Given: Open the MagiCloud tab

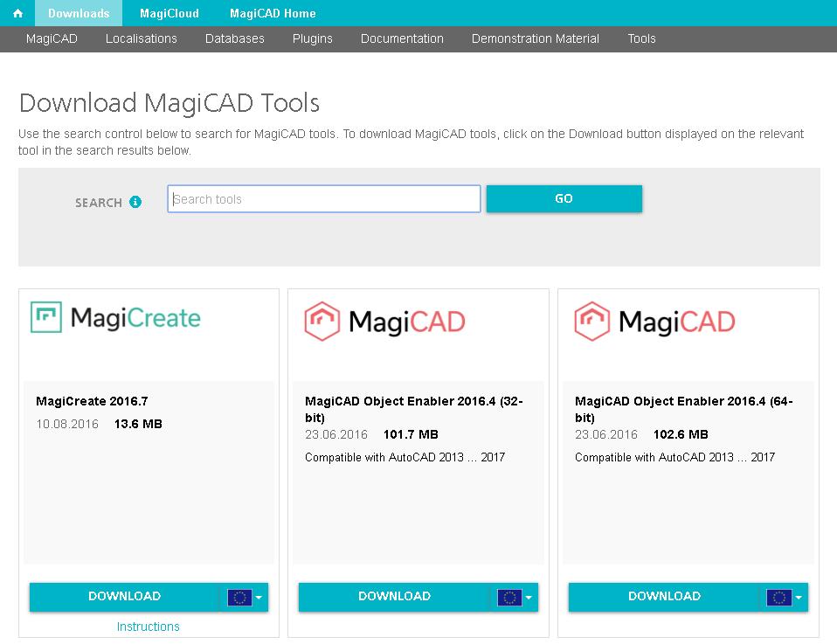Looking at the screenshot, I should (169, 13).
